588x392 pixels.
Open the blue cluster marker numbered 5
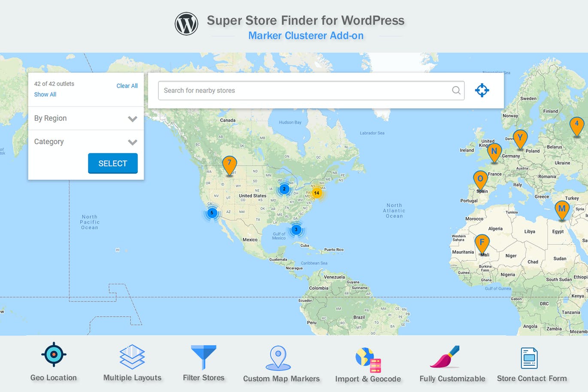(x=212, y=213)
